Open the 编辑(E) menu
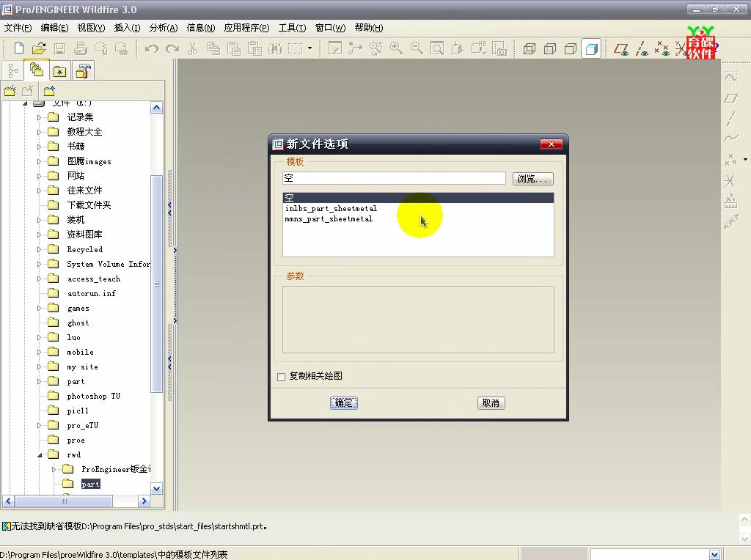This screenshot has height=560, width=751. pyautogui.click(x=54, y=28)
